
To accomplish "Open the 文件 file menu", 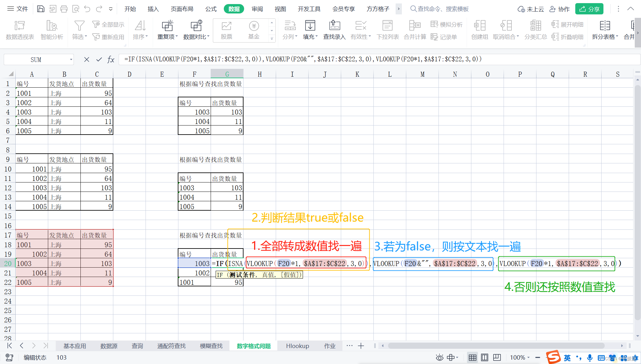I will (x=18, y=9).
